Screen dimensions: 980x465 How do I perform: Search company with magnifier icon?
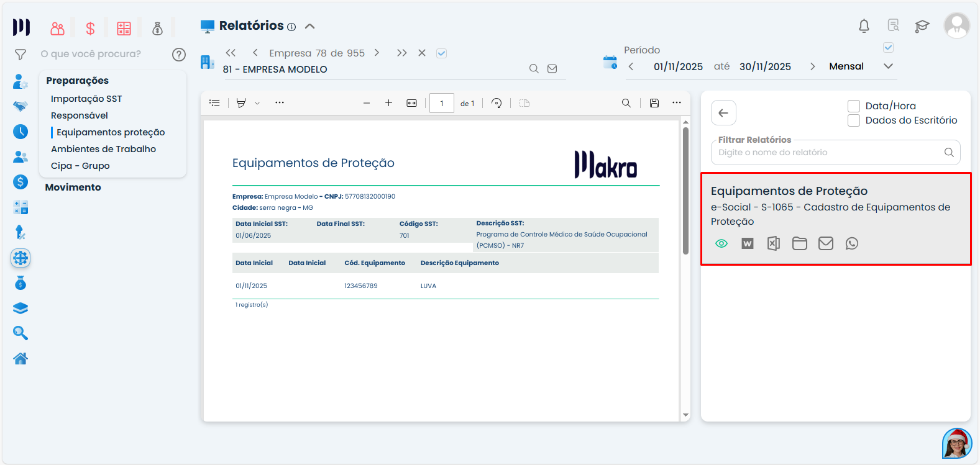coord(534,69)
